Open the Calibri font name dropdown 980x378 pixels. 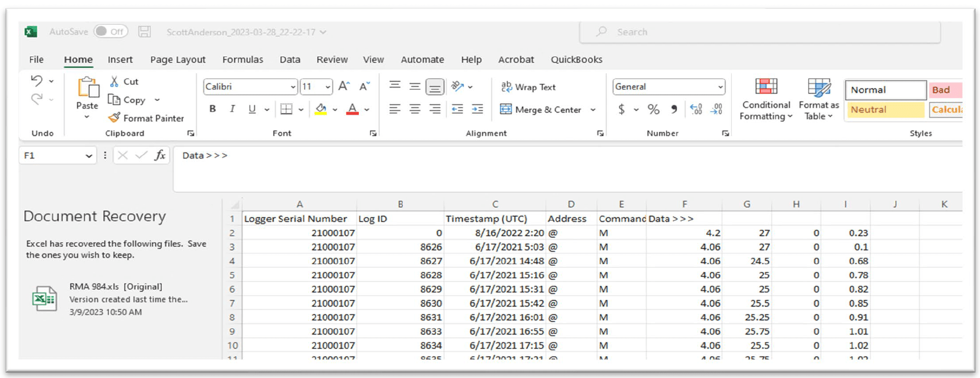[x=292, y=87]
